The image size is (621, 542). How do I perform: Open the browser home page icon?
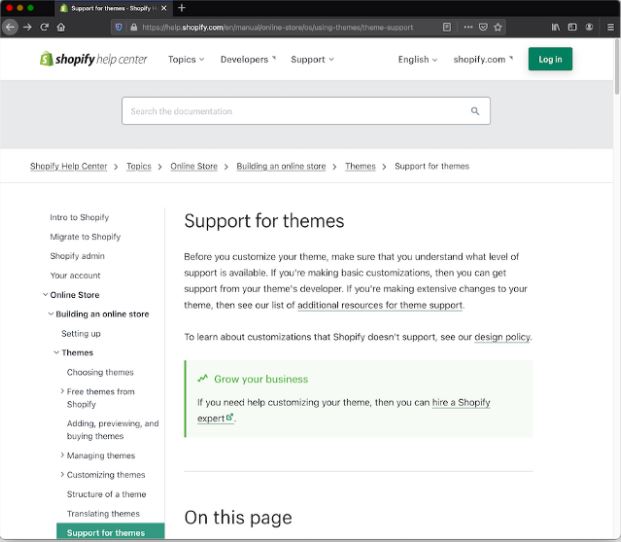click(61, 27)
